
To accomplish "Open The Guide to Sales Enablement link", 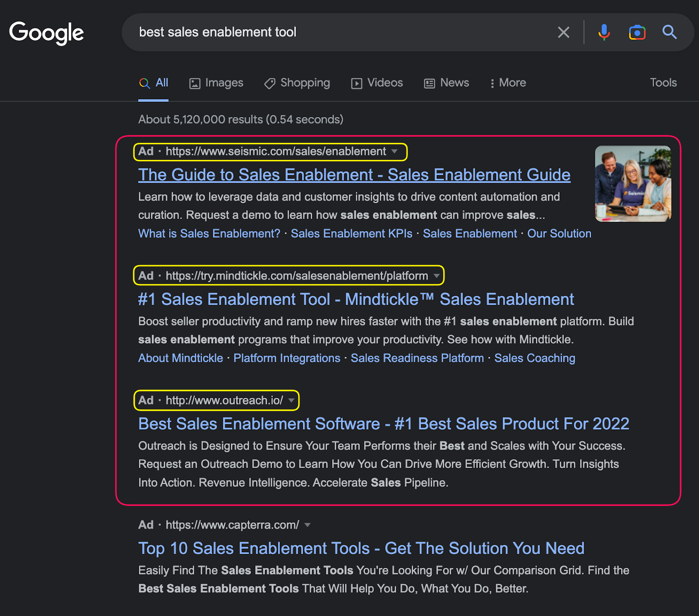I will (x=354, y=175).
